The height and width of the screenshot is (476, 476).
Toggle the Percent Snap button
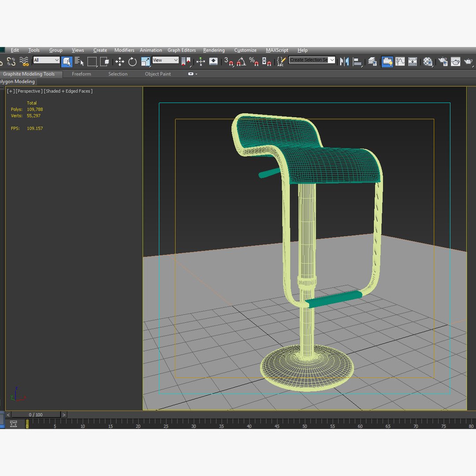[254, 62]
